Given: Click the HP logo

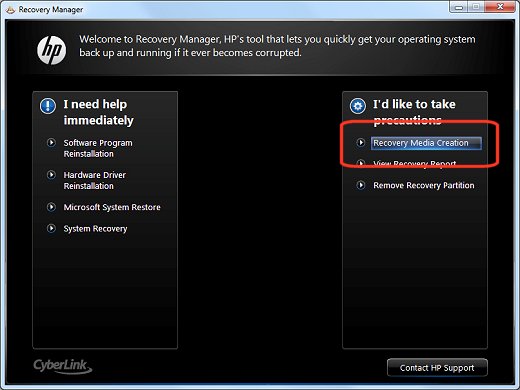Looking at the screenshot, I should [51, 50].
